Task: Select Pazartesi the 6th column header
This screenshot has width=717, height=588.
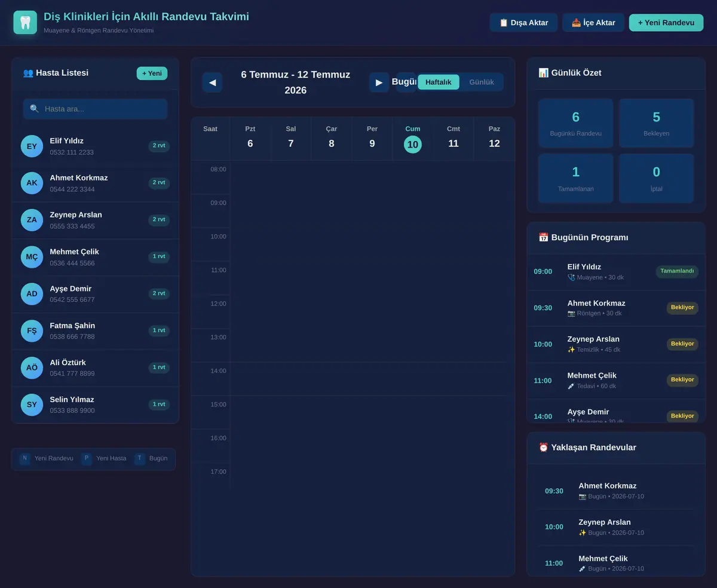Action: coord(250,139)
